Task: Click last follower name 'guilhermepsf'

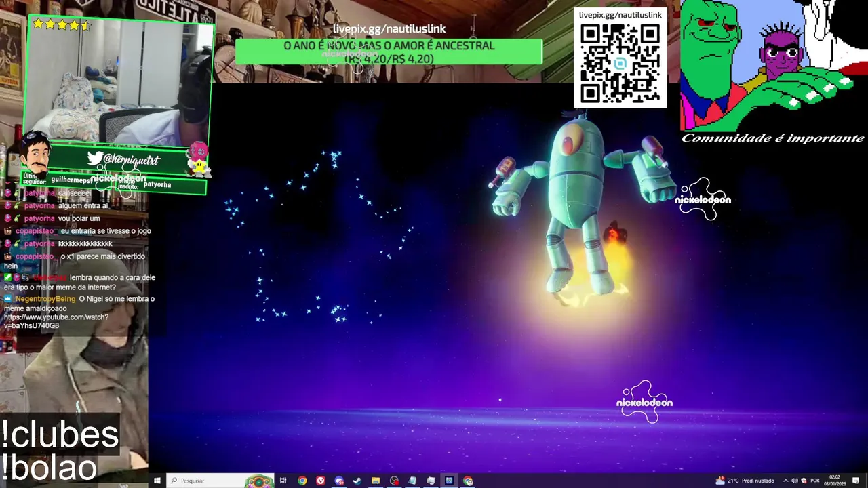Action: coord(71,180)
